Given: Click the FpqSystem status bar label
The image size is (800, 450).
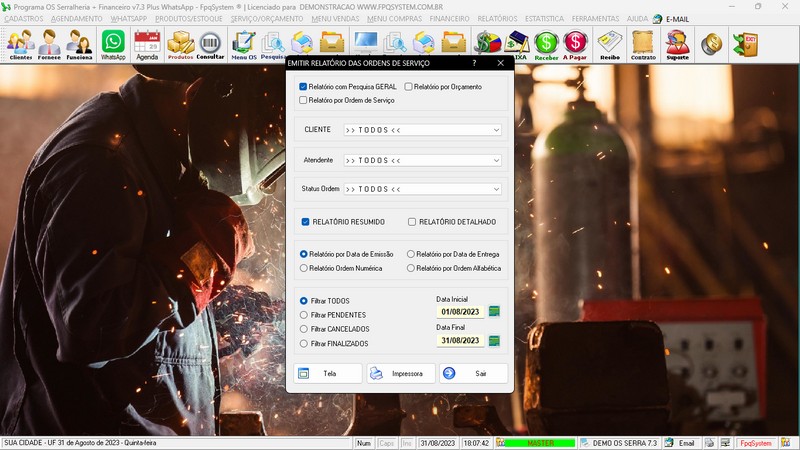Looking at the screenshot, I should click(756, 443).
